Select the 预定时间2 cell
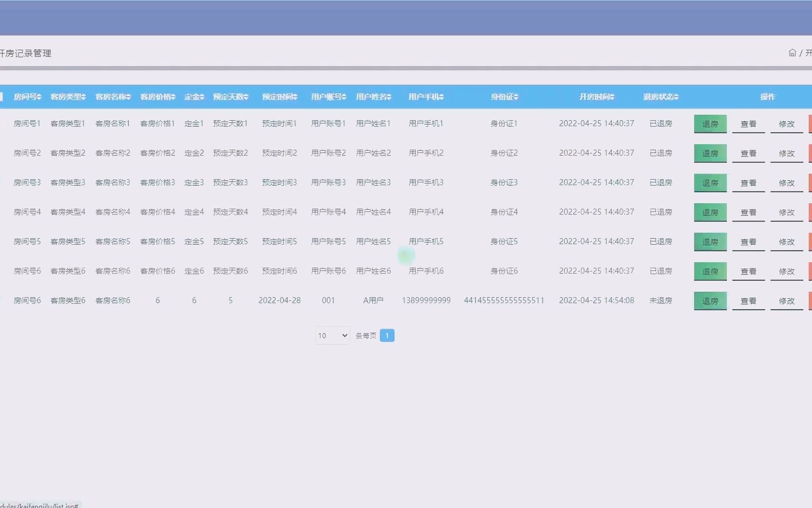 [x=279, y=153]
